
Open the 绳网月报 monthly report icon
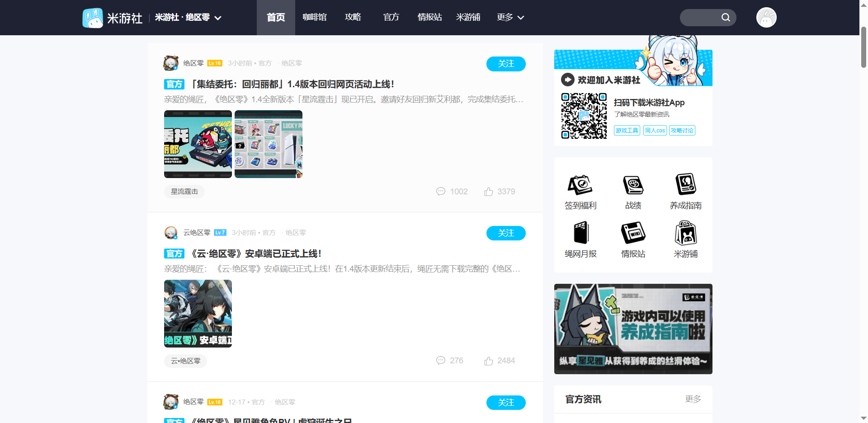[580, 233]
